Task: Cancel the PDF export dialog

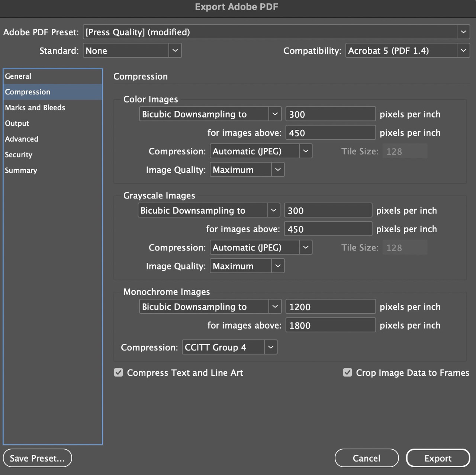Action: [367, 458]
